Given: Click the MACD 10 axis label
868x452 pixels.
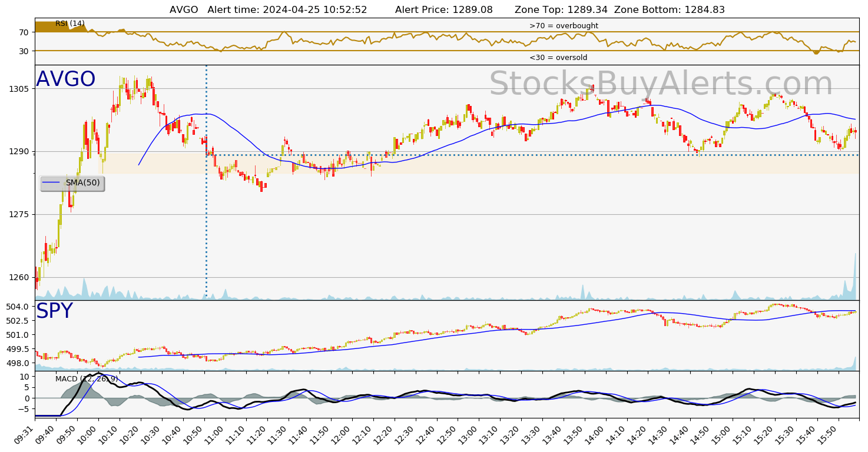Looking at the screenshot, I should point(24,377).
